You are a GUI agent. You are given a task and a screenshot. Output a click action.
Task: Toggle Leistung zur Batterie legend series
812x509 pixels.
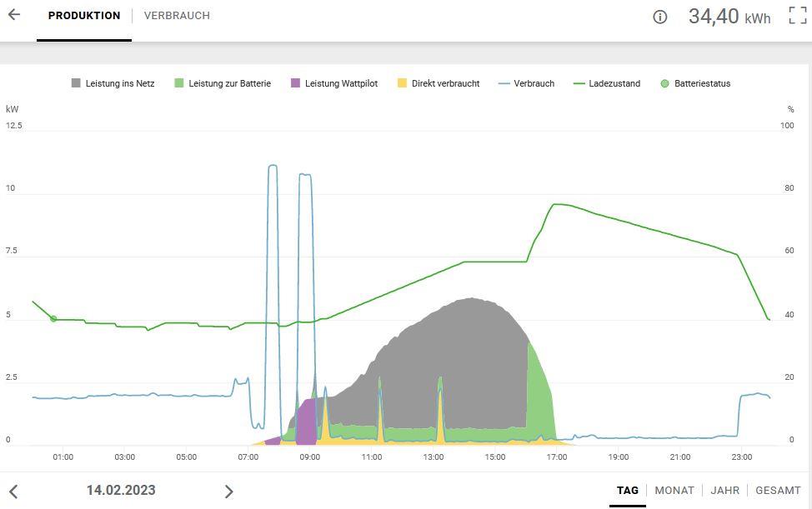pos(223,83)
